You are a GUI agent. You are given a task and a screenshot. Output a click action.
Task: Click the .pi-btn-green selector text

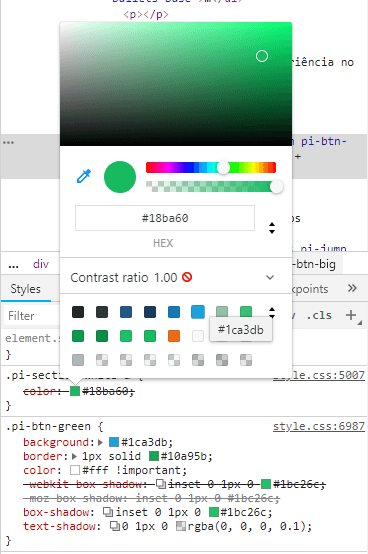click(48, 426)
